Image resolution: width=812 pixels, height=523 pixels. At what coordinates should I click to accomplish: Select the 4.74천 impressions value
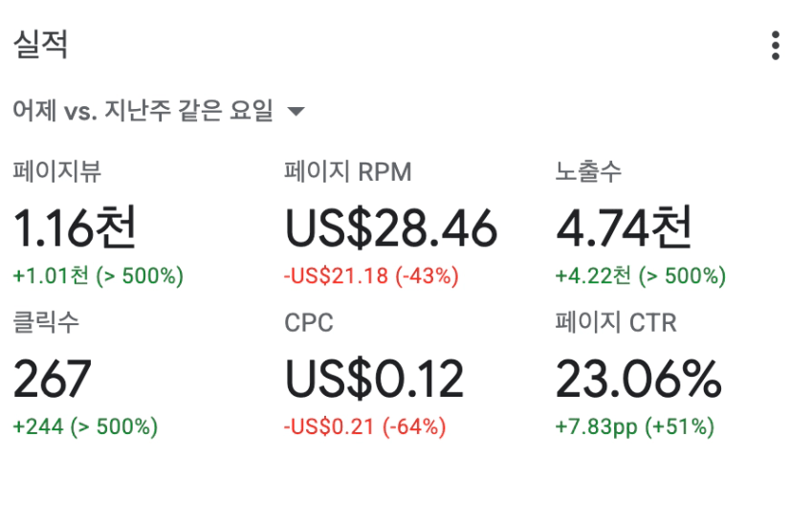[624, 228]
